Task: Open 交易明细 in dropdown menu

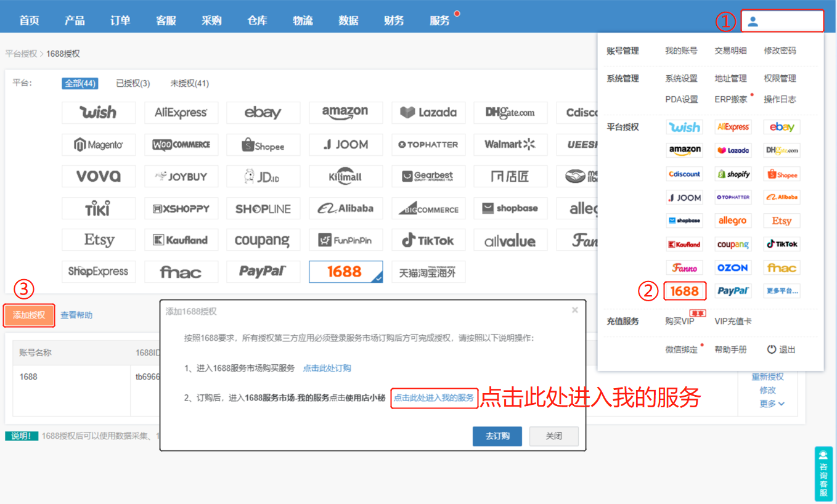Action: (x=730, y=51)
